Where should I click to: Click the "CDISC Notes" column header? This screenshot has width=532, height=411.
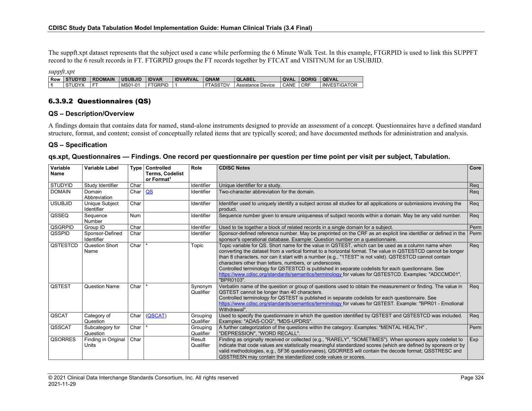pyautogui.click(x=342, y=174)
